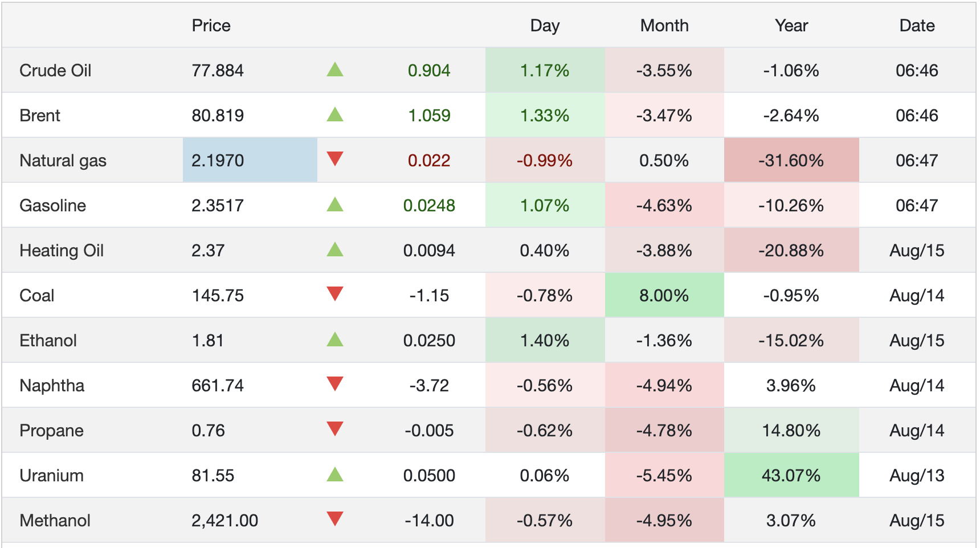This screenshot has height=548, width=980.
Task: Select the Naphtha price 661.74
Action: click(x=218, y=386)
